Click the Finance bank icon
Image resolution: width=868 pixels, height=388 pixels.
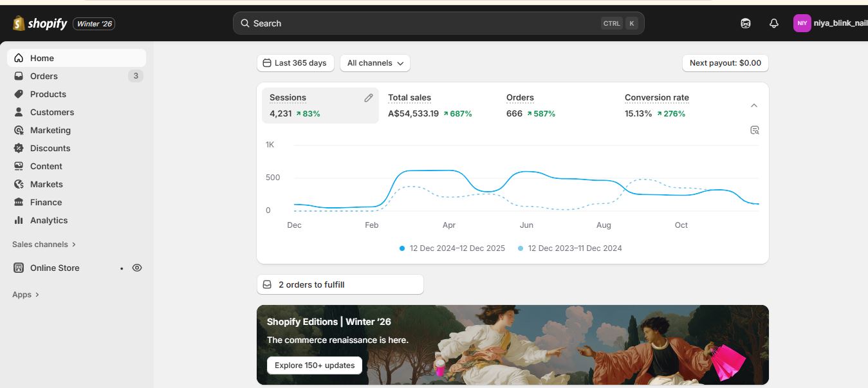tap(19, 202)
